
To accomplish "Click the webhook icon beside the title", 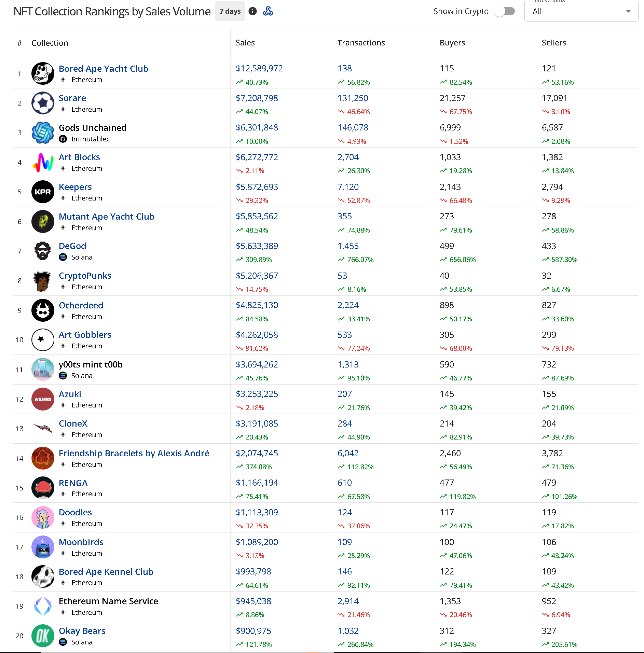I will [x=268, y=11].
